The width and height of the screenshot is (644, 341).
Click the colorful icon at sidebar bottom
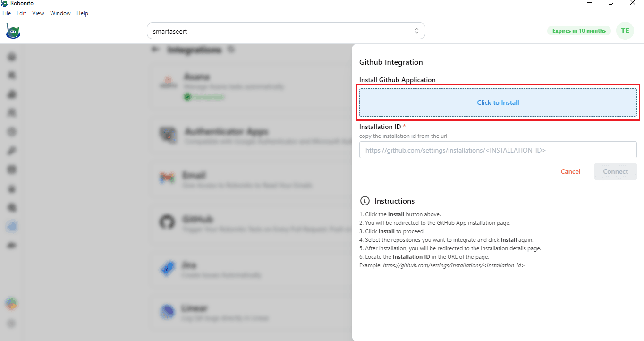(12, 304)
